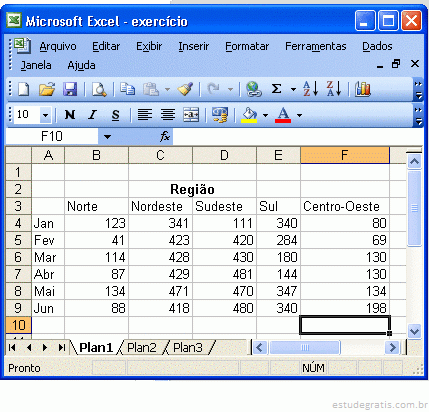Click the Insert Hyperlink globe icon

[x=254, y=89]
